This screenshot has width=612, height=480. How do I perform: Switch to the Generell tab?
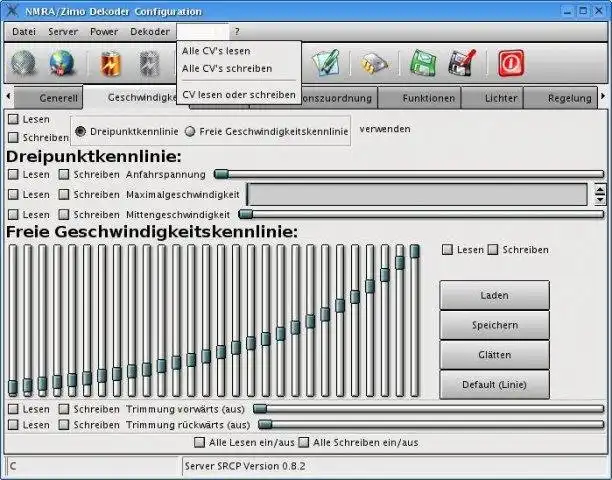pos(48,98)
